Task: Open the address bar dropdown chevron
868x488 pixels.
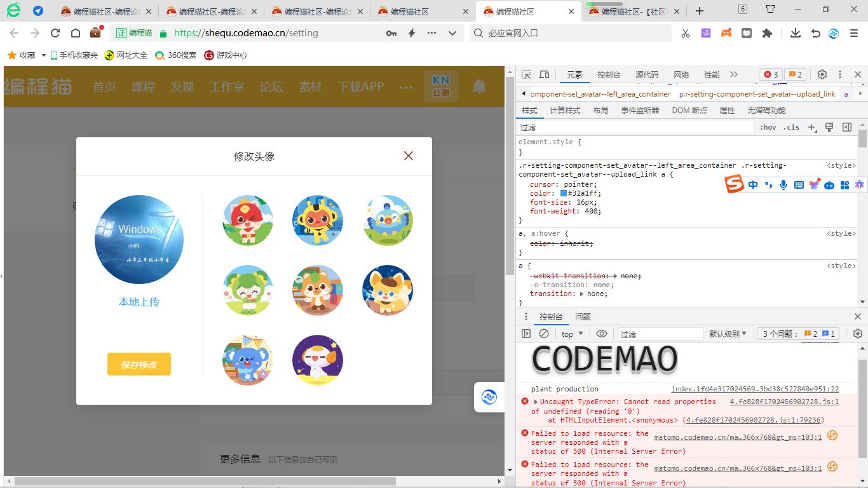Action: point(452,33)
